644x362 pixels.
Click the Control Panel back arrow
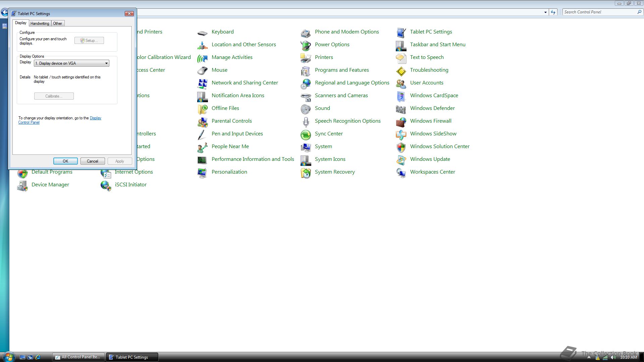4,13
